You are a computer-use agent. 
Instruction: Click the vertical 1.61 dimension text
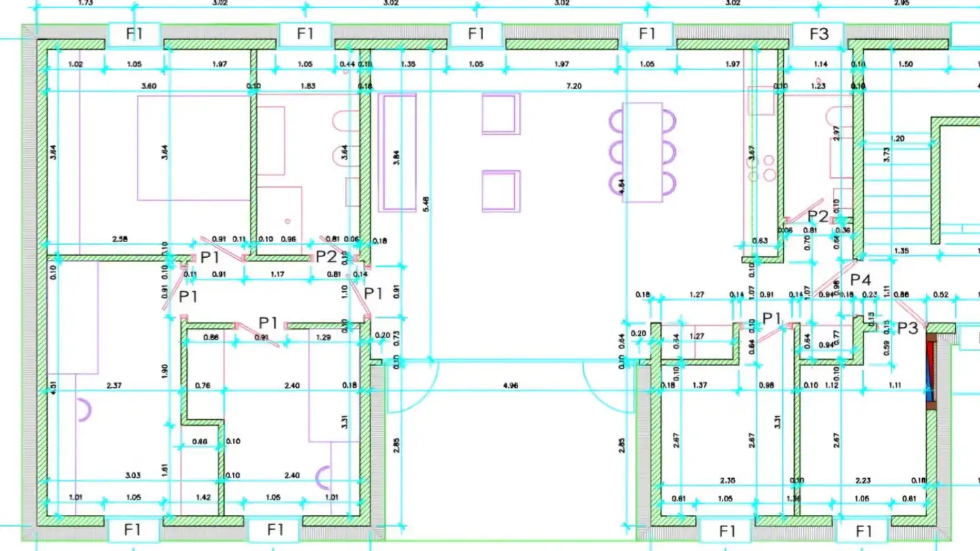(x=166, y=470)
